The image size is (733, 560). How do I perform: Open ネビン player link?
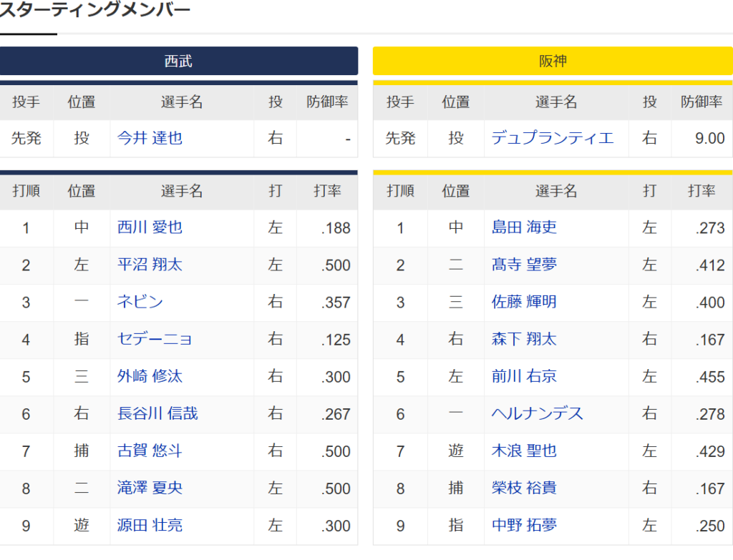[140, 303]
